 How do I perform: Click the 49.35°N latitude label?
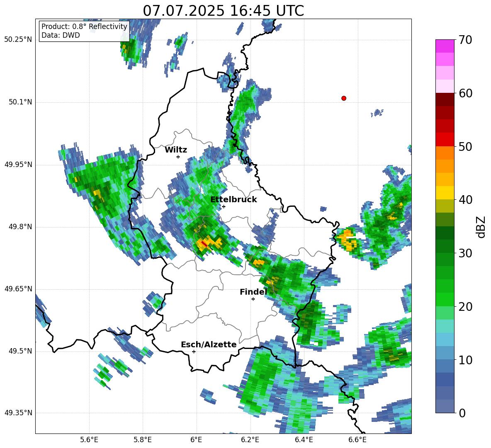click(18, 413)
